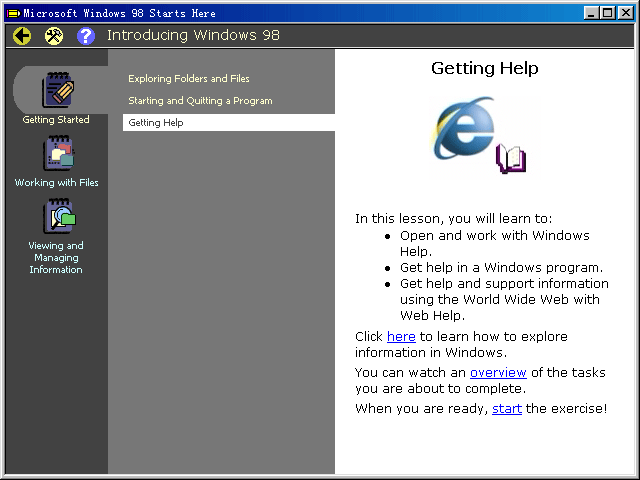Select the Getting Started notepad icon
Viewport: 640px width, 480px height.
[x=58, y=90]
